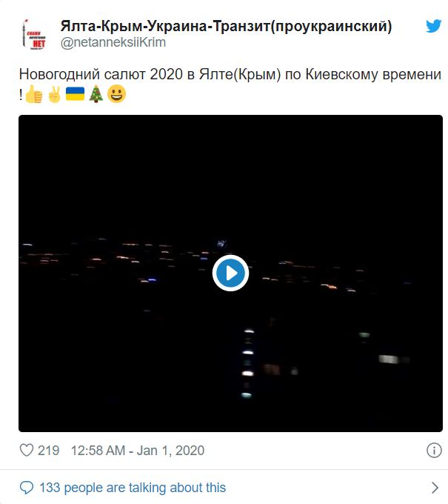The height and width of the screenshot is (504, 448).
Task: Open the account profile avatar image
Action: coord(34,34)
